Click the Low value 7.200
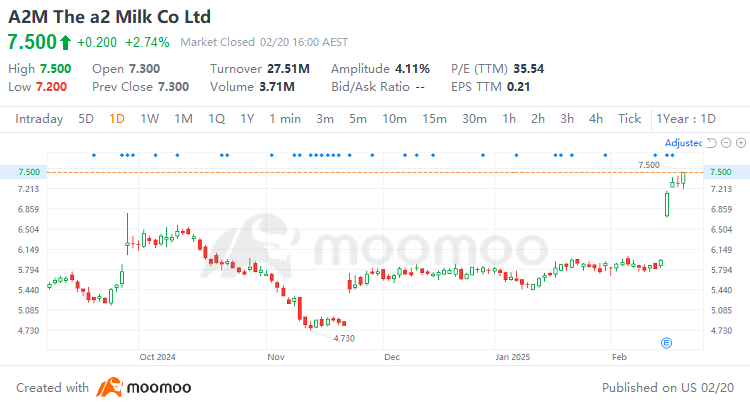 52,87
